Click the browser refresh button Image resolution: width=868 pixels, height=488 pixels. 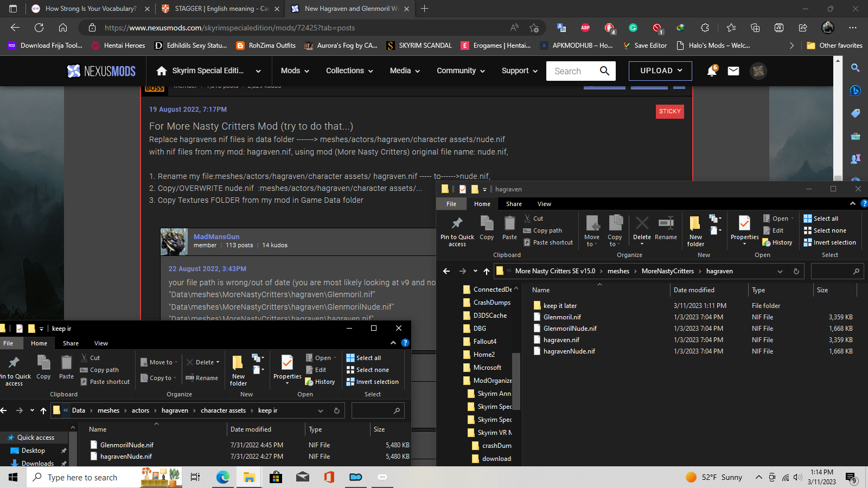pos(39,28)
